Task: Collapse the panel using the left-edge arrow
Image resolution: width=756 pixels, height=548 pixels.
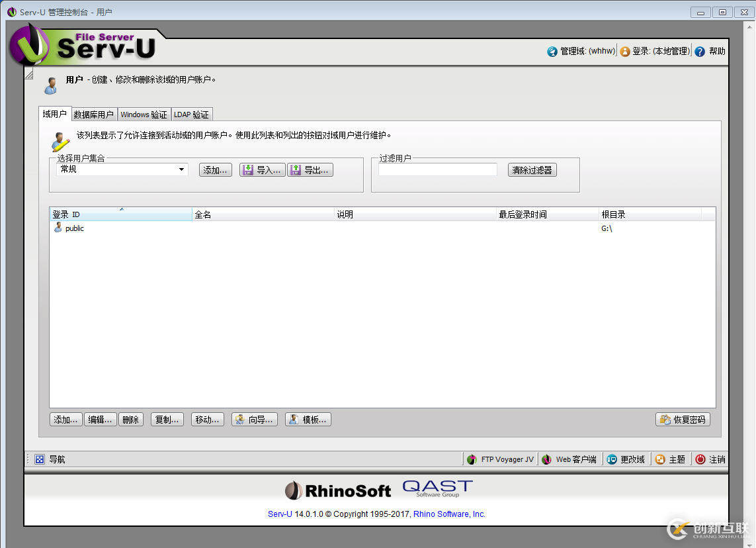Action: click(28, 73)
